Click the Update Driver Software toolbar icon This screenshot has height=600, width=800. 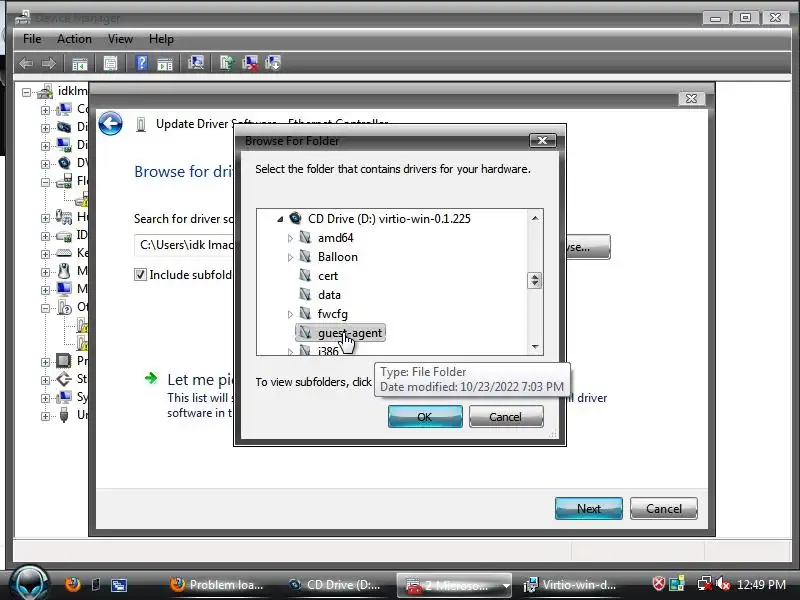coord(227,63)
